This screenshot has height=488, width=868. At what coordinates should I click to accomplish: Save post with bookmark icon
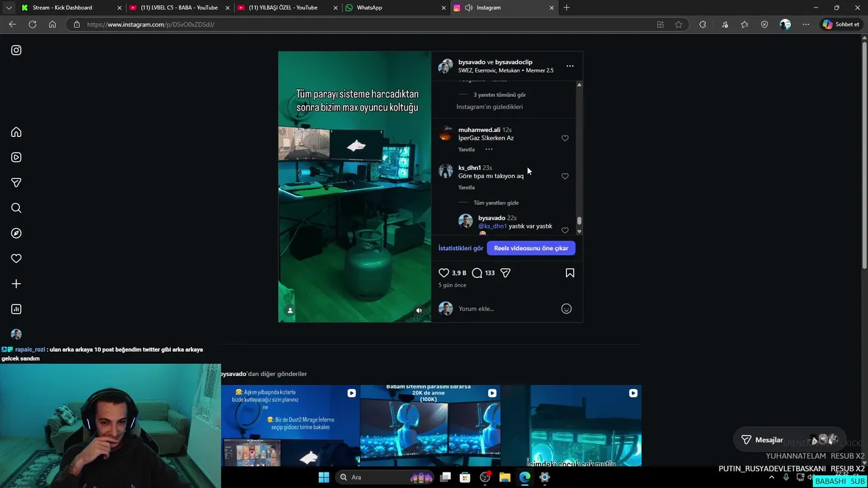(x=570, y=273)
